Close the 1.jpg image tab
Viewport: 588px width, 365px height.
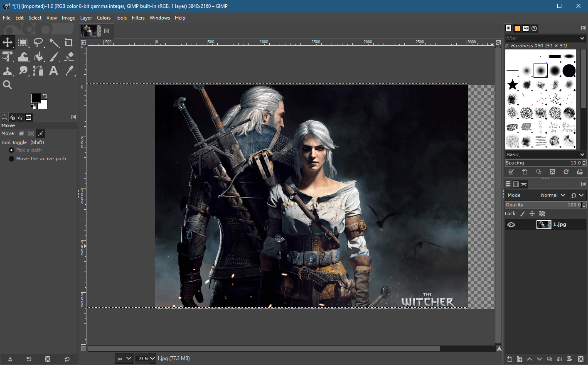(x=106, y=31)
